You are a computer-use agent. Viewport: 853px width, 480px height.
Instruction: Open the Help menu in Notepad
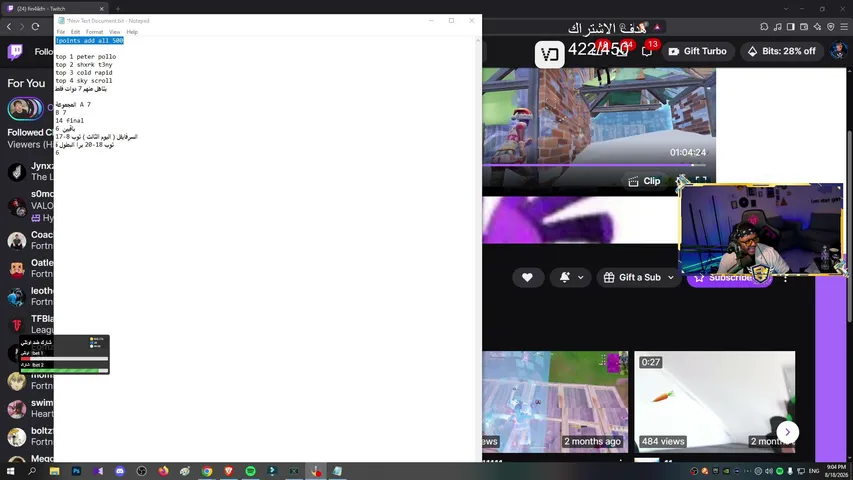click(x=132, y=32)
